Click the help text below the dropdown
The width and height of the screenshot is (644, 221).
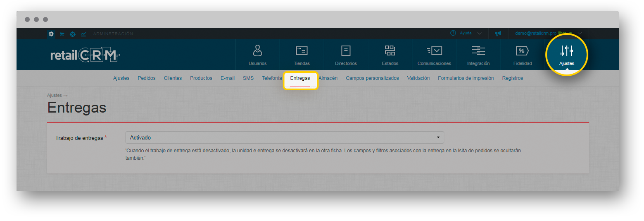[x=323, y=154]
